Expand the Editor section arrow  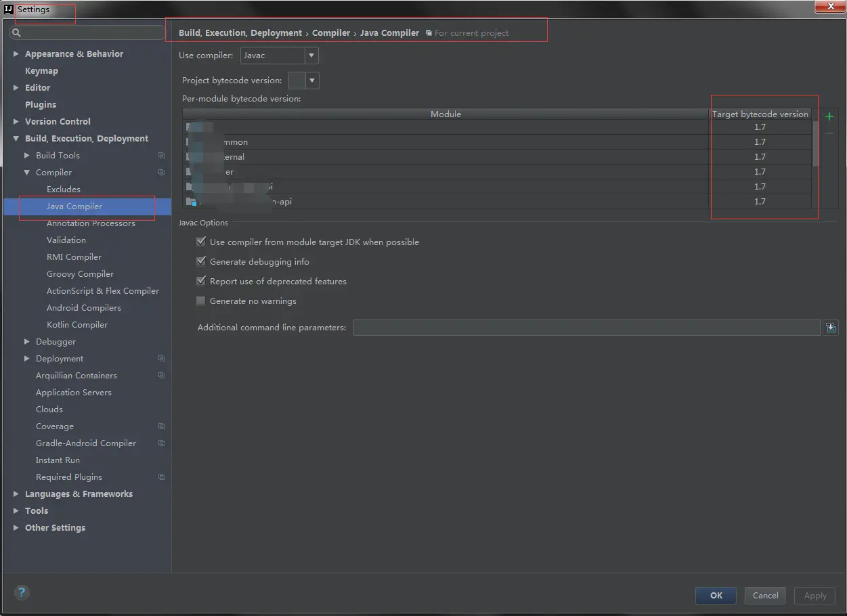coord(16,87)
